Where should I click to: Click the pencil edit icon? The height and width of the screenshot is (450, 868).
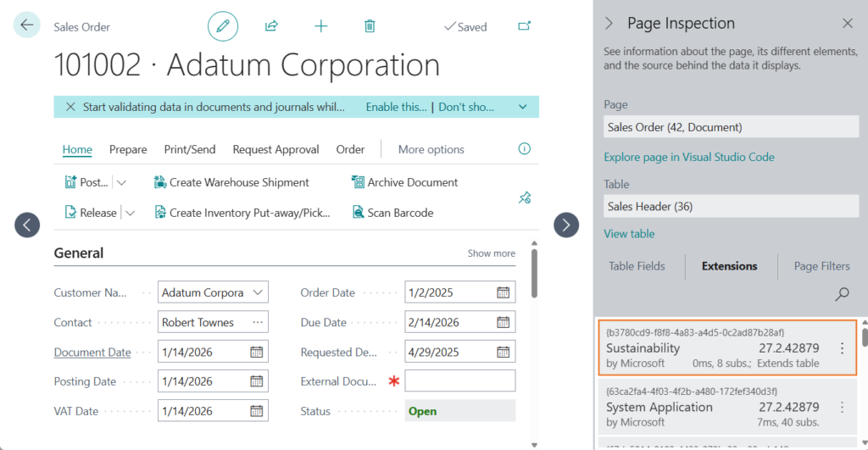tap(223, 26)
